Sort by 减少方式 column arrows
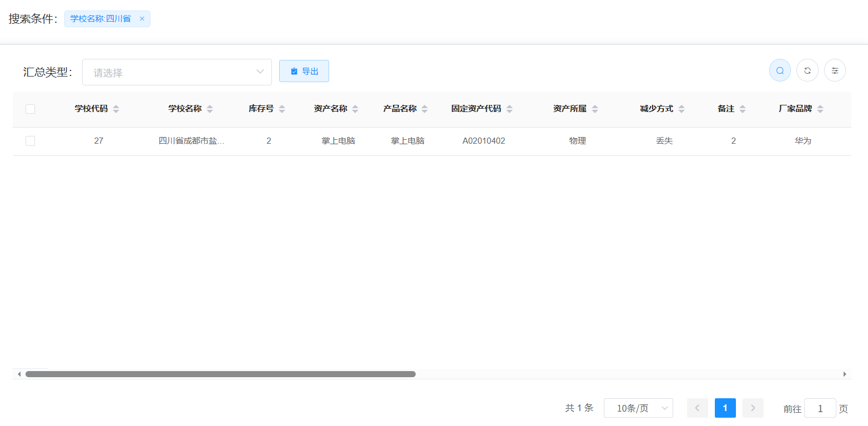 [682, 109]
